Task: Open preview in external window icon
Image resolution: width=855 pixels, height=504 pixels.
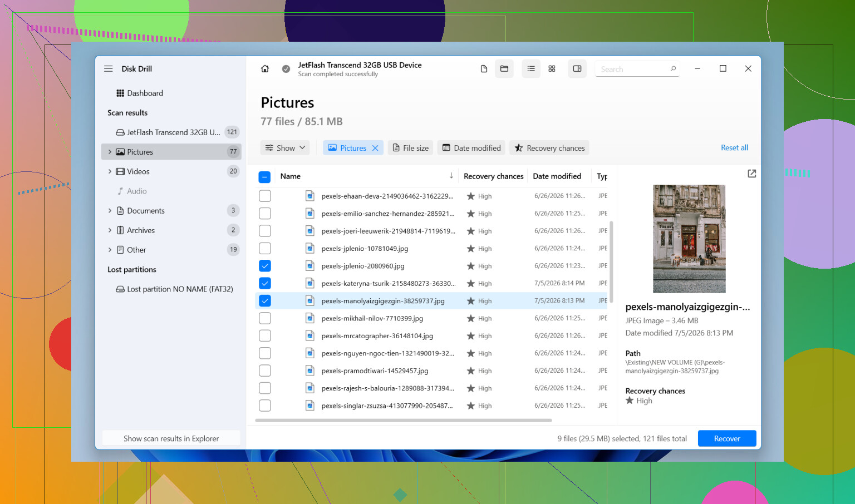Action: tap(752, 174)
